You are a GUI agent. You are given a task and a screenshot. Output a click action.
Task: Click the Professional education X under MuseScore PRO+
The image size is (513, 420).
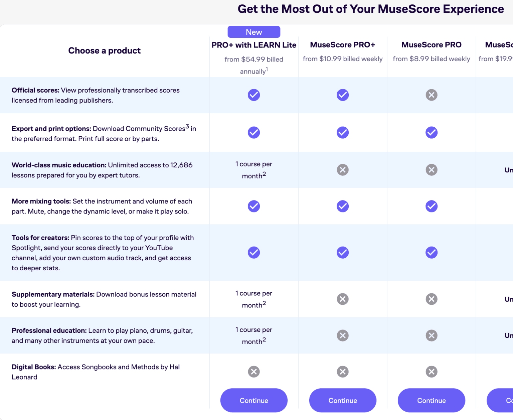pos(343,335)
